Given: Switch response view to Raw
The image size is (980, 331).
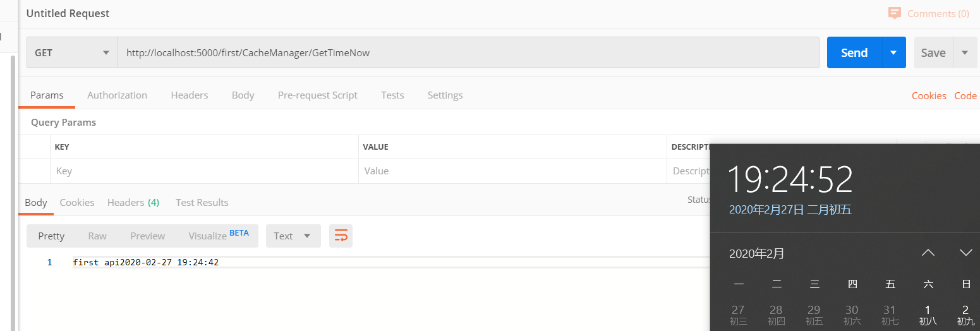Looking at the screenshot, I should [x=97, y=236].
